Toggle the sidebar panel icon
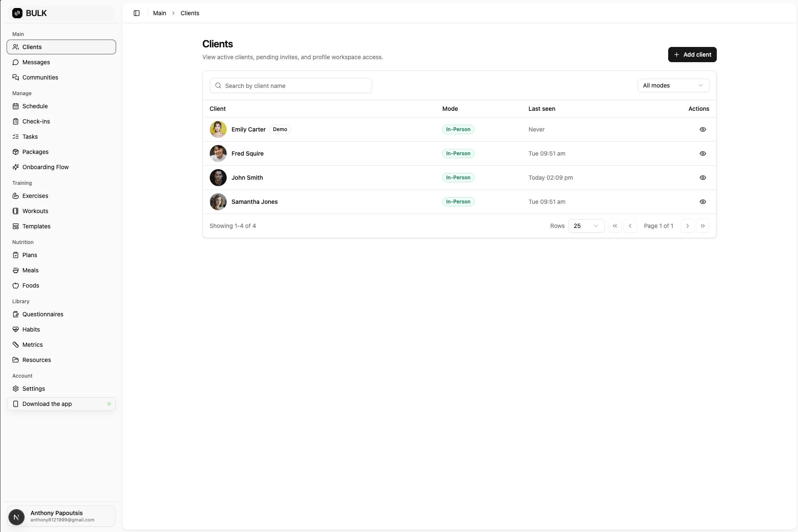This screenshot has width=798, height=532. [137, 13]
